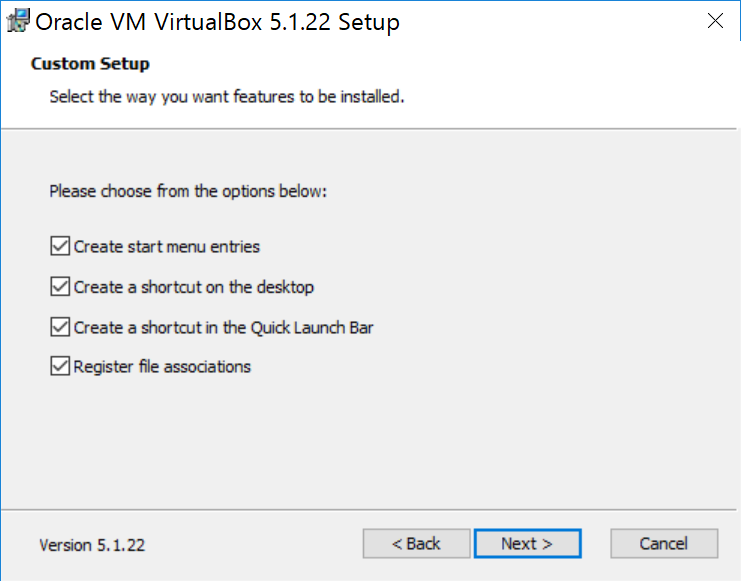
Task: Go to the previous step with Back
Action: coord(416,544)
